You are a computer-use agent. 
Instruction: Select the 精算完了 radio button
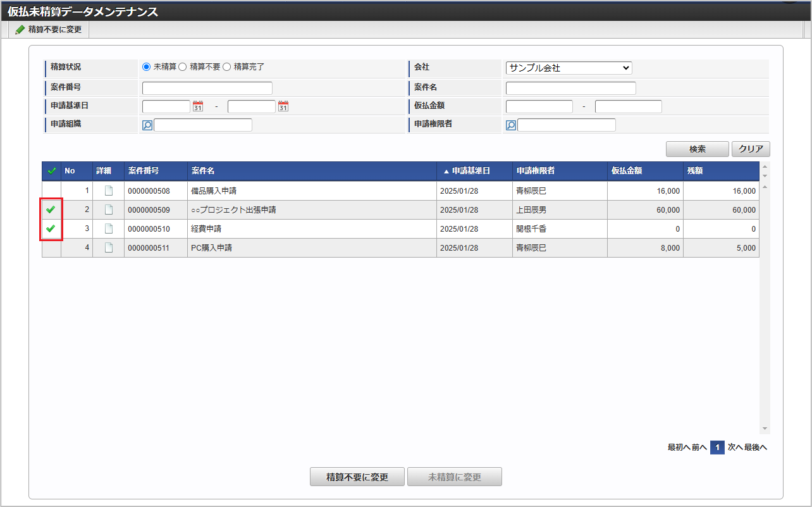[x=227, y=66]
